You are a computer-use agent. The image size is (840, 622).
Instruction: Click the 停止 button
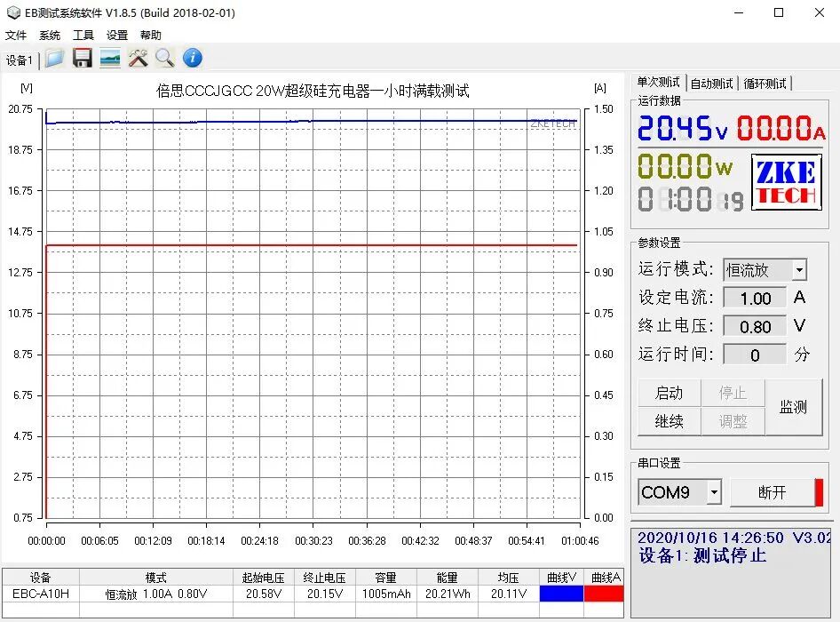coord(733,393)
